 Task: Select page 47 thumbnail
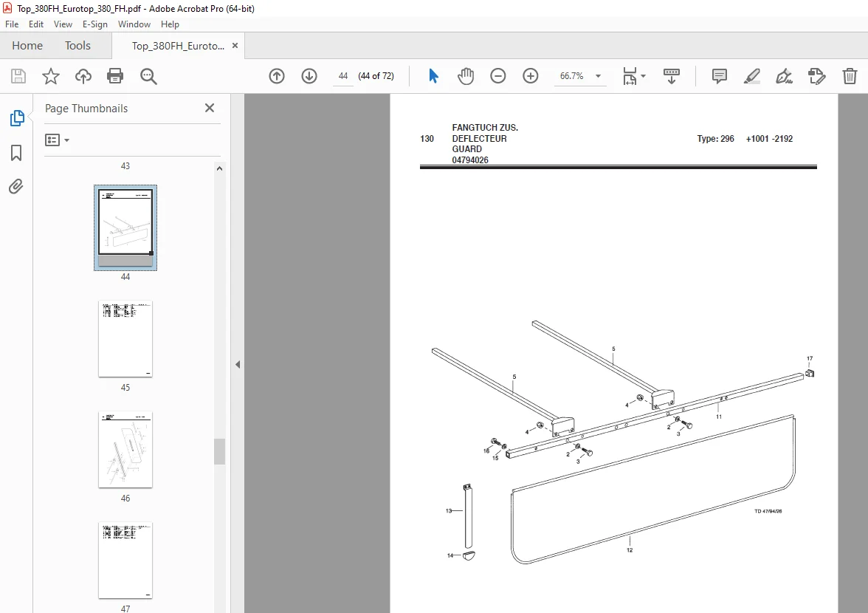click(x=125, y=561)
